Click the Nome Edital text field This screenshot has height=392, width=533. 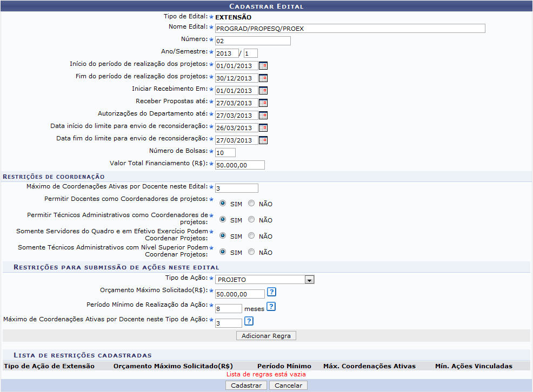[350, 29]
